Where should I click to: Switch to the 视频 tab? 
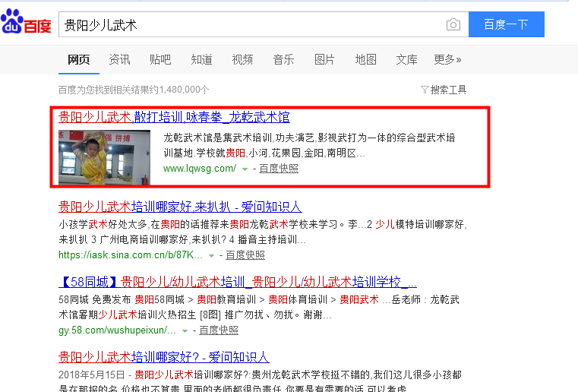[242, 59]
